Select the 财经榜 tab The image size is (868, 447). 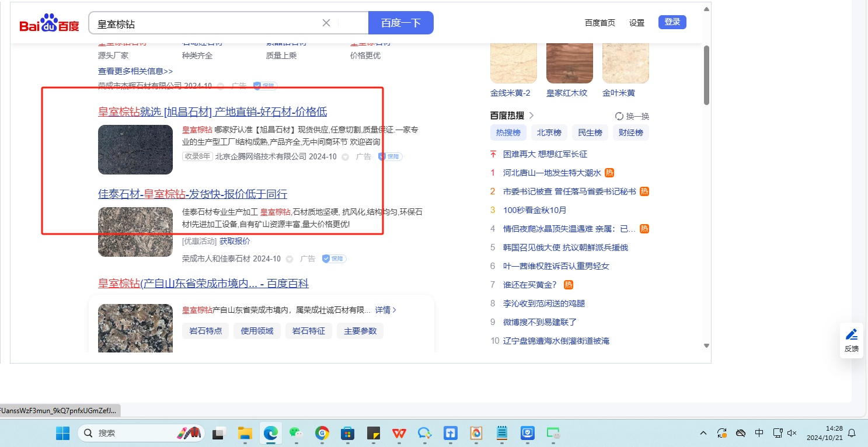coord(630,132)
